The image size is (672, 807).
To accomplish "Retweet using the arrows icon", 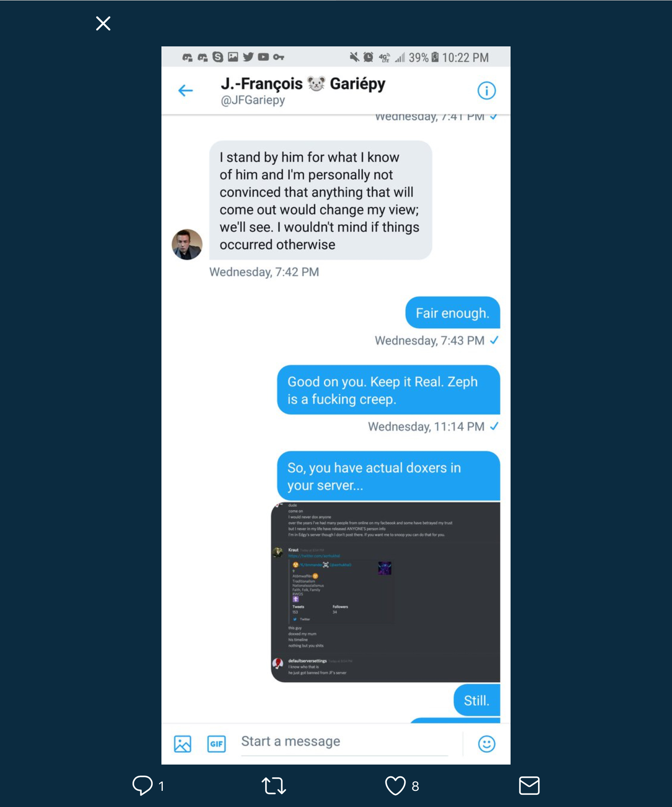I will click(274, 786).
